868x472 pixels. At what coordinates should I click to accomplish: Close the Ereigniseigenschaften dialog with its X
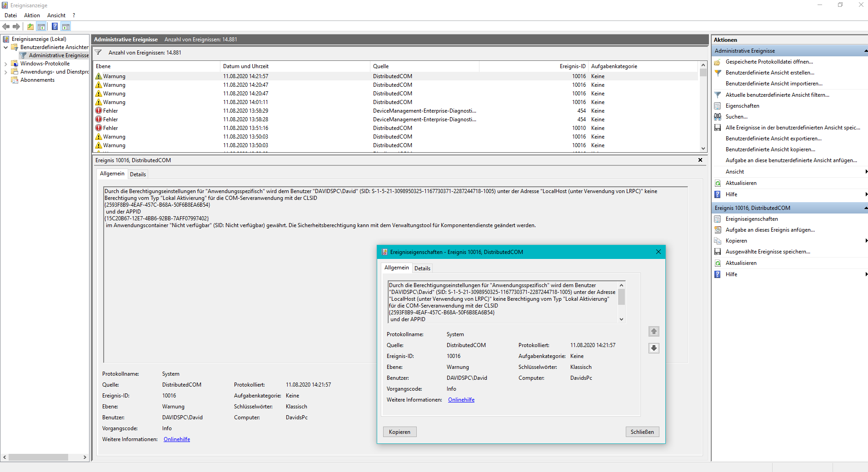[658, 252]
